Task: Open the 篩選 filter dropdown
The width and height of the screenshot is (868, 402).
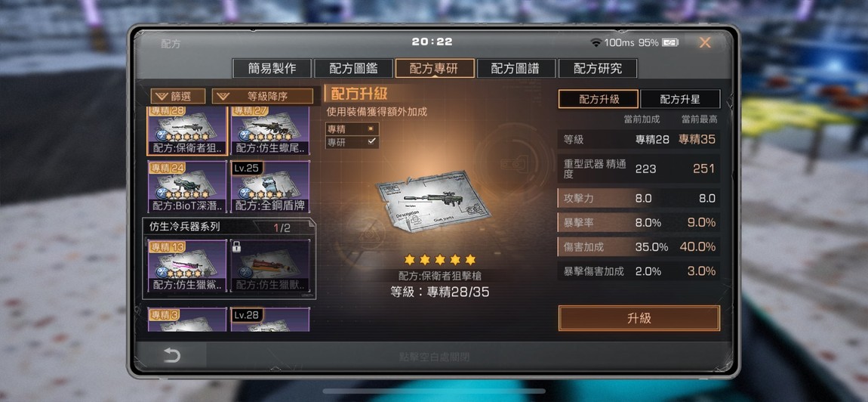Action: tap(177, 97)
